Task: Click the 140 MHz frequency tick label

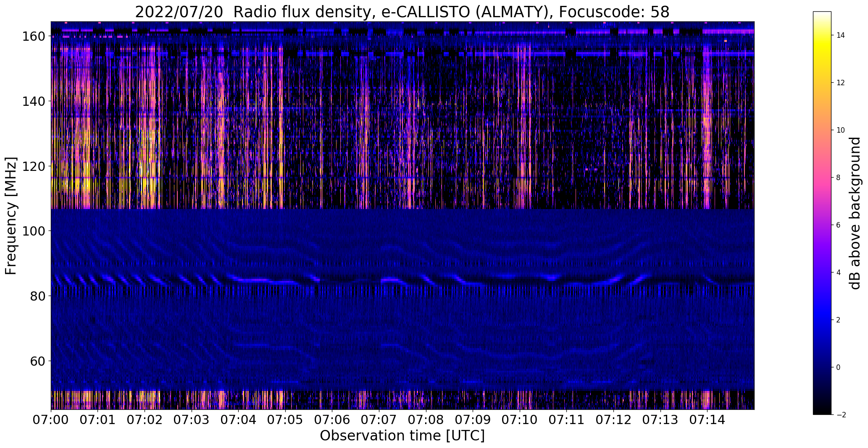Action: tap(33, 102)
